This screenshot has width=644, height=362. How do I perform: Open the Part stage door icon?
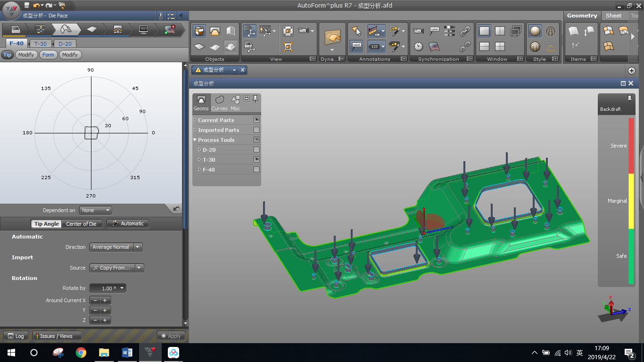coord(16,30)
